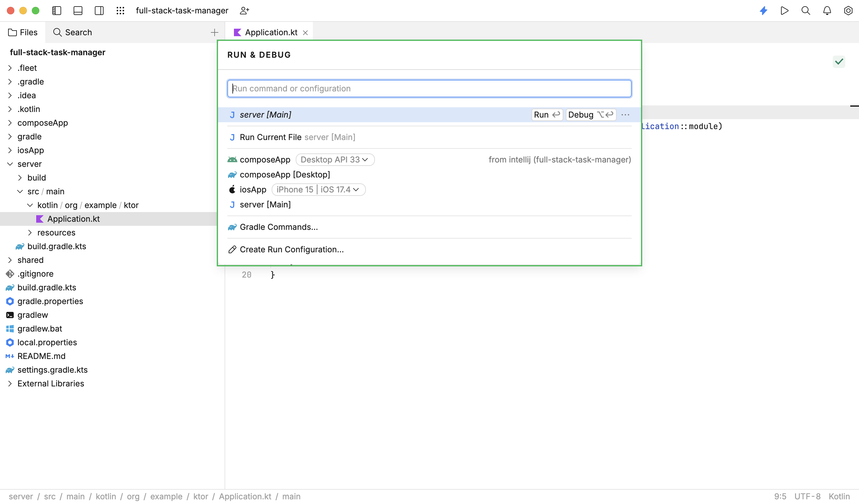859x504 pixels.
Task: Select the iosApp run configuration
Action: pyautogui.click(x=253, y=190)
